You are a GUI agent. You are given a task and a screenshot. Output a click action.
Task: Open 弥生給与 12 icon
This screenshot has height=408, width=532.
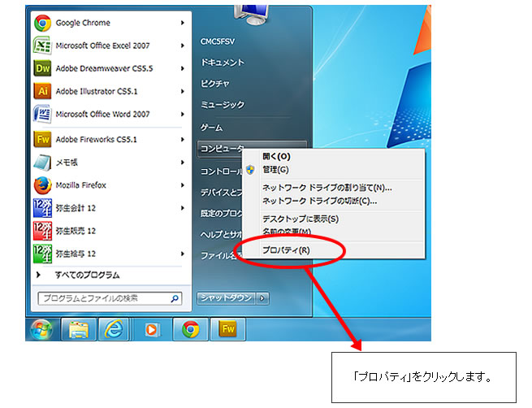pos(42,254)
